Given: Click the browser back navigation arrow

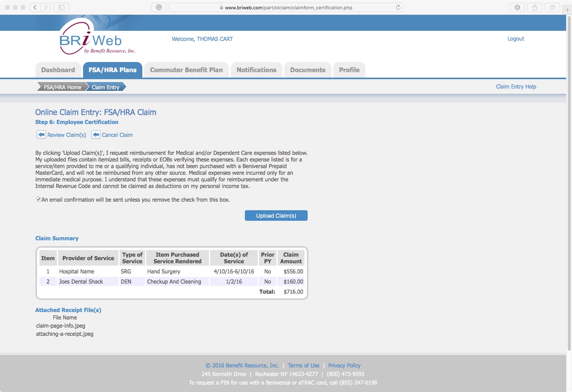Looking at the screenshot, I should 34,7.
